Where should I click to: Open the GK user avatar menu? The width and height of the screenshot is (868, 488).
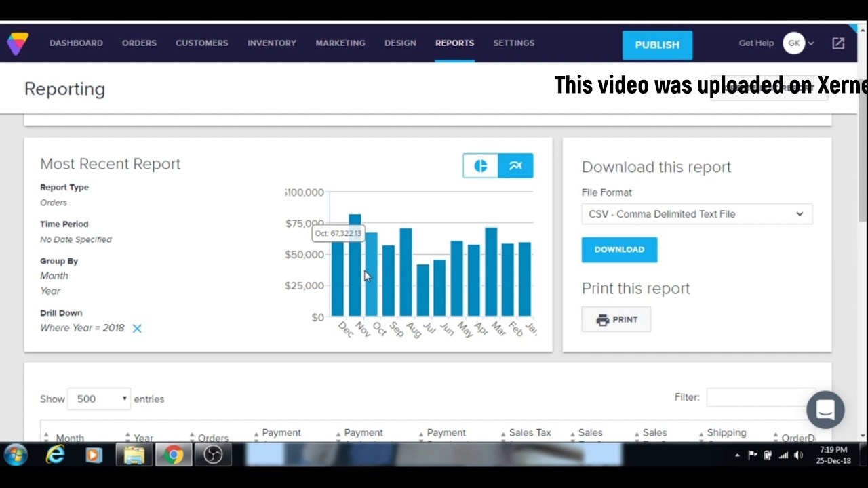point(794,43)
